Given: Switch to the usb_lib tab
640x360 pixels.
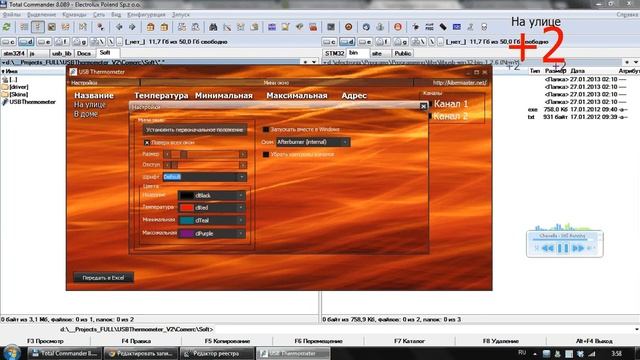Looking at the screenshot, I should tap(62, 53).
